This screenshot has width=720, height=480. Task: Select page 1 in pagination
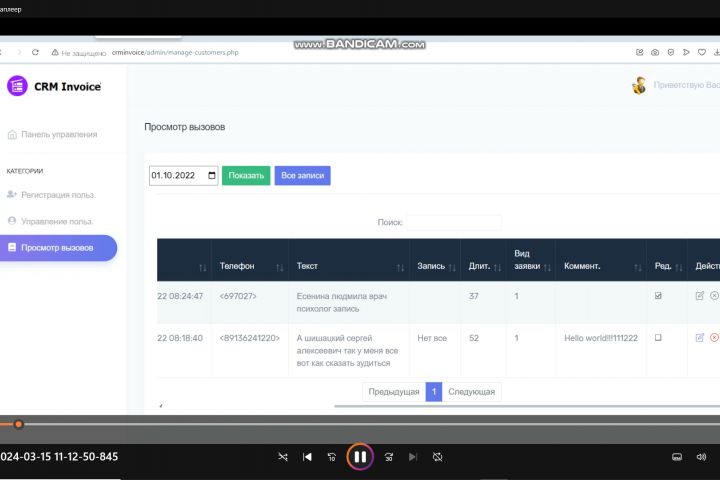(434, 392)
